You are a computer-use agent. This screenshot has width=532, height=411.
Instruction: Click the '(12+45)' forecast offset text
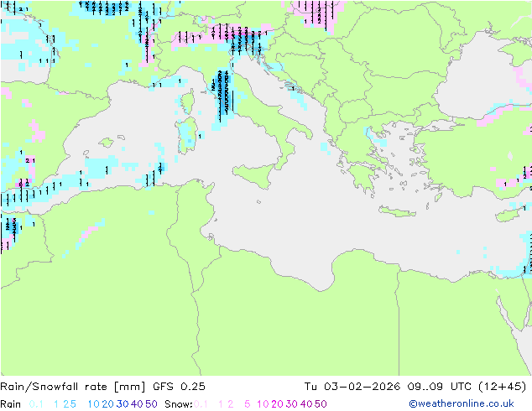(502, 387)
